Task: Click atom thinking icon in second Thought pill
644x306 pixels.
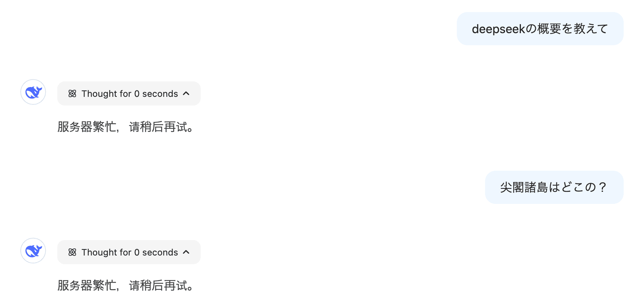Action: (72, 252)
